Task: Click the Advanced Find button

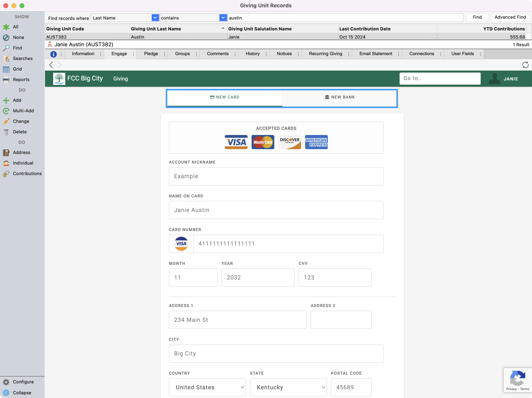Action: point(510,17)
